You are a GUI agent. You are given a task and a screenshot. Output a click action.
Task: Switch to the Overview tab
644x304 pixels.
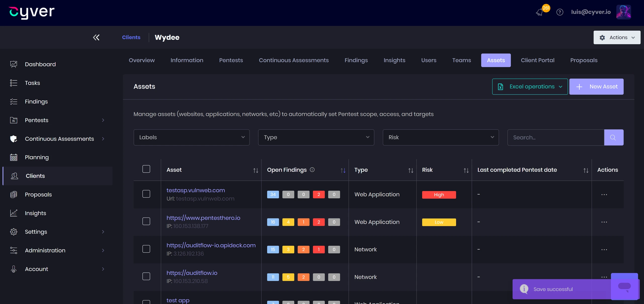[142, 60]
